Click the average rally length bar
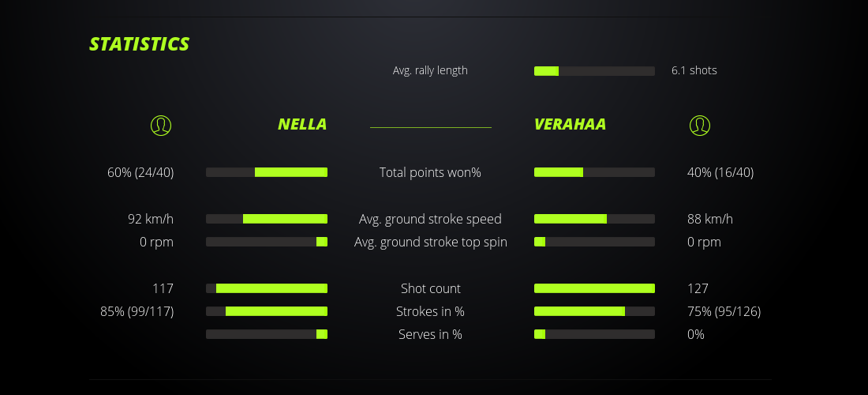This screenshot has width=868, height=395. click(x=594, y=71)
